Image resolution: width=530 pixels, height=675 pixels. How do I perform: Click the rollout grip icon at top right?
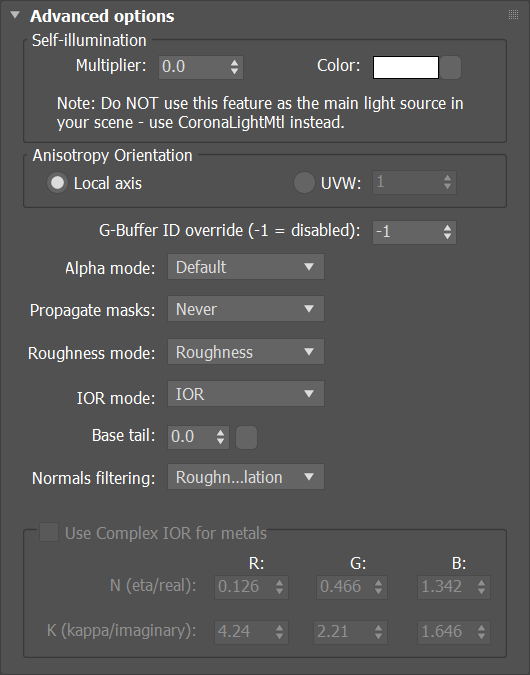click(513, 15)
